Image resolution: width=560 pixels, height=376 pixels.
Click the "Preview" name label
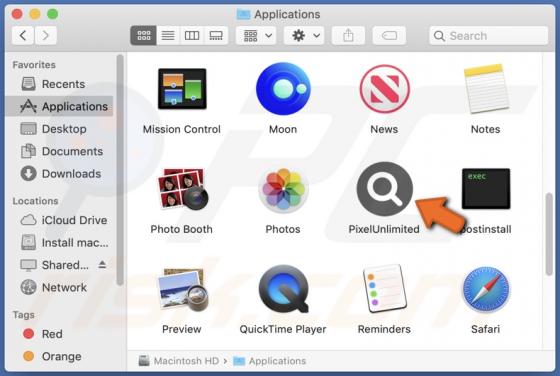tap(182, 329)
